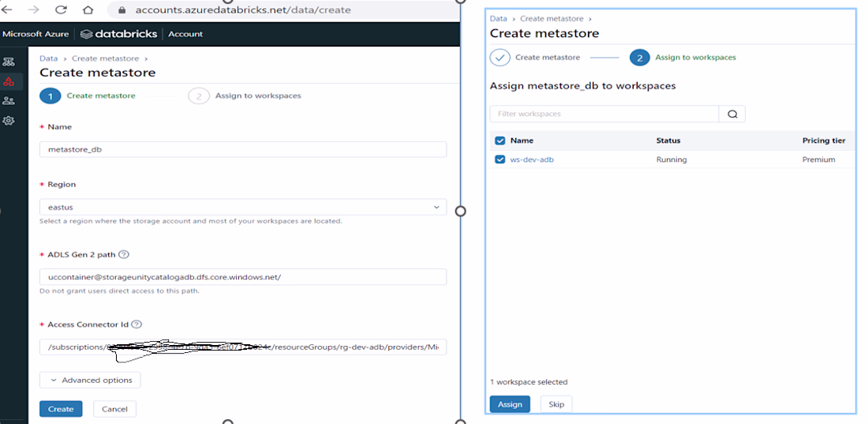This screenshot has width=868, height=424.
Task: Click the Access Connector Id input
Action: tap(243, 347)
